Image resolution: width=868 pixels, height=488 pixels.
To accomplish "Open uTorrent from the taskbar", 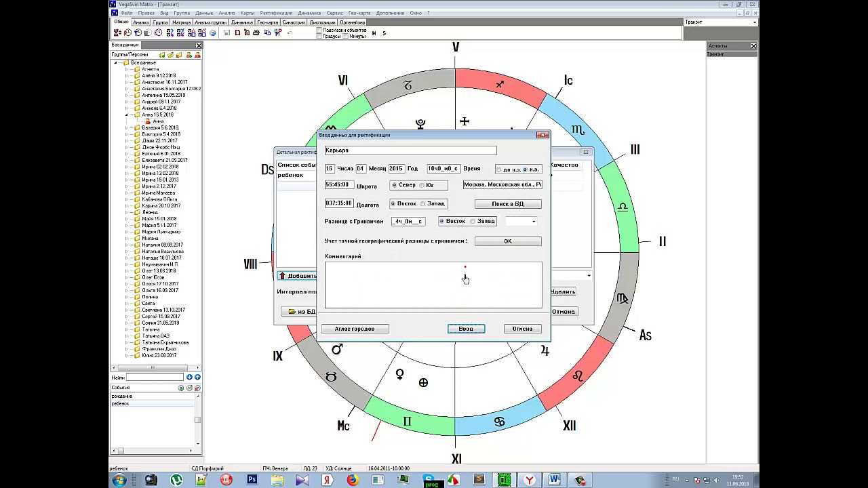I will pos(176,480).
